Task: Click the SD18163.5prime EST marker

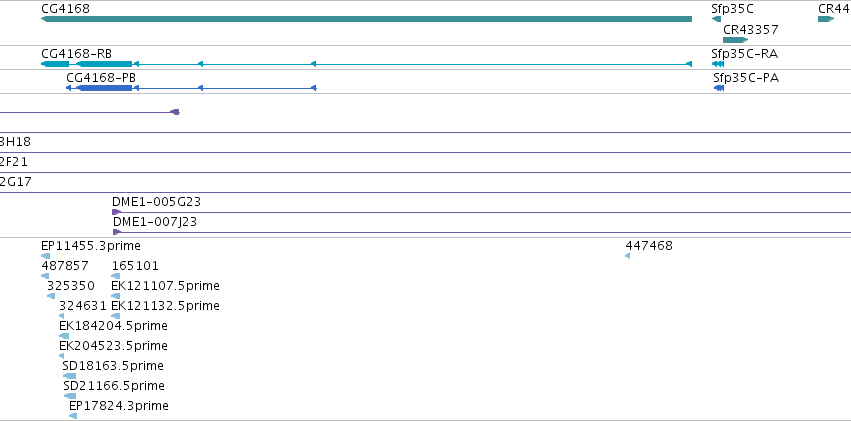Action: (69, 376)
